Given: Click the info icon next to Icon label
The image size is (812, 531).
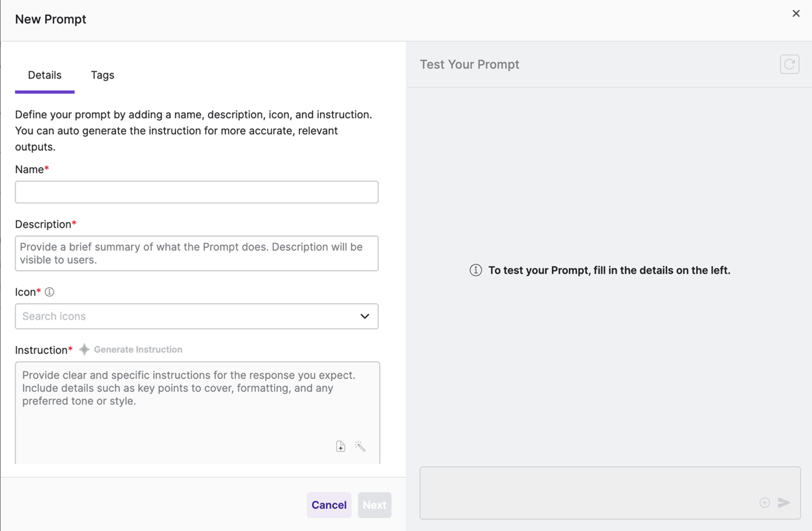Looking at the screenshot, I should click(50, 292).
